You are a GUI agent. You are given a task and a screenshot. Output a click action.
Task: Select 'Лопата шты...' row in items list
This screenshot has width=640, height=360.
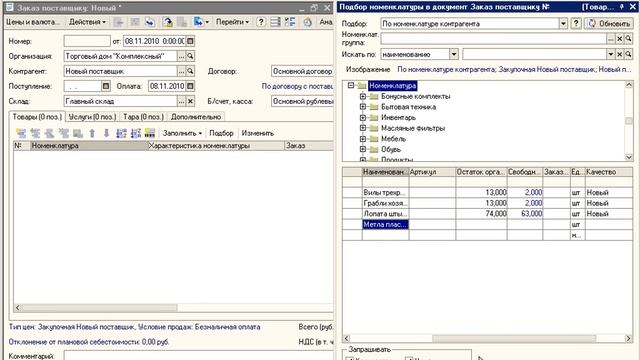coord(487,213)
